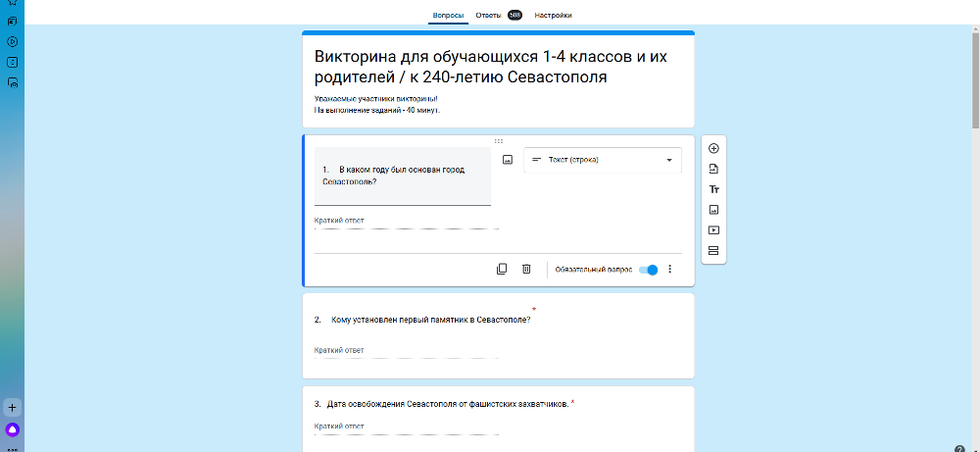
Task: Click the Add question plus icon
Action: [713, 148]
